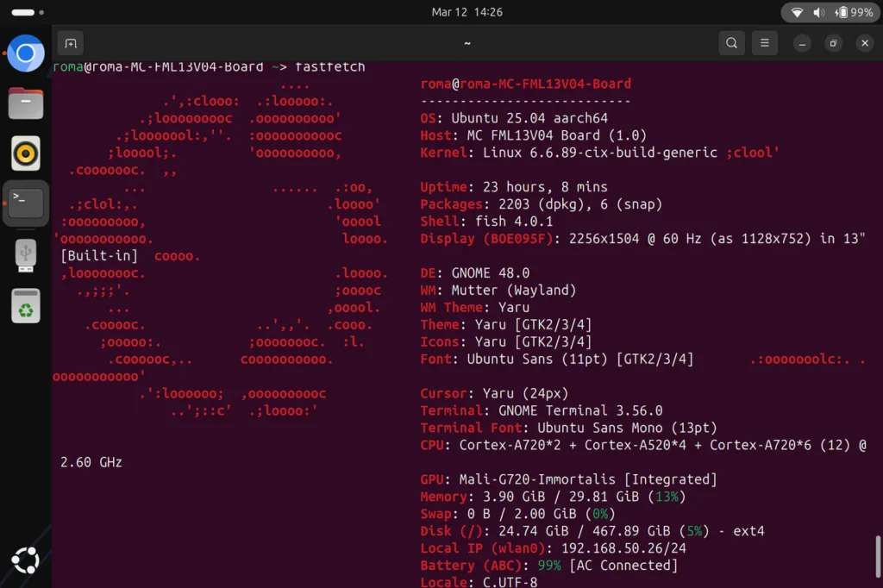The width and height of the screenshot is (883, 588).
Task: Click the Display (BOE095F) resolution line
Action: point(642,239)
